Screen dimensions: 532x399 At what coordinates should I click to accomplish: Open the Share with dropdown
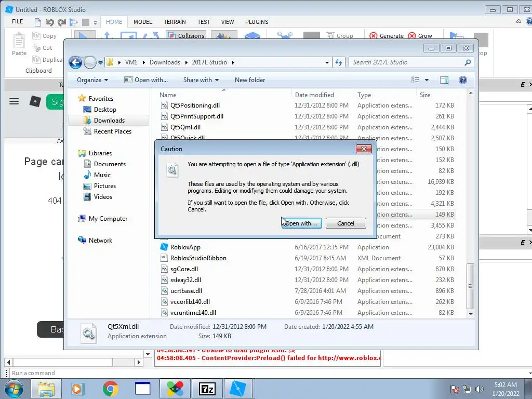point(201,79)
